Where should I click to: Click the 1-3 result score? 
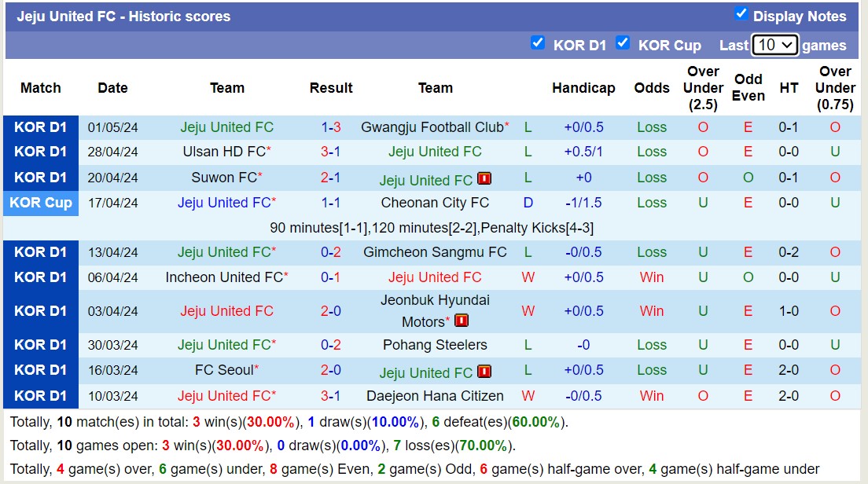(x=331, y=127)
